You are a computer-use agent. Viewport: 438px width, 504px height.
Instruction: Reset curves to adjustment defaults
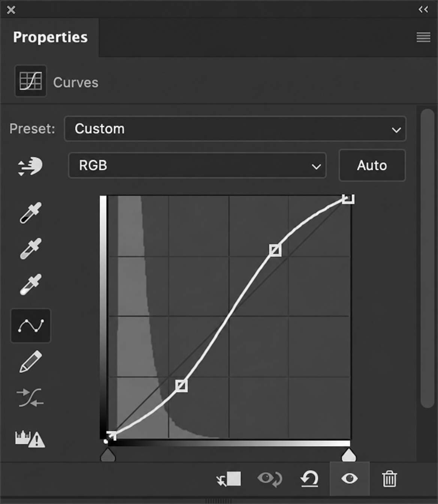pos(309,479)
